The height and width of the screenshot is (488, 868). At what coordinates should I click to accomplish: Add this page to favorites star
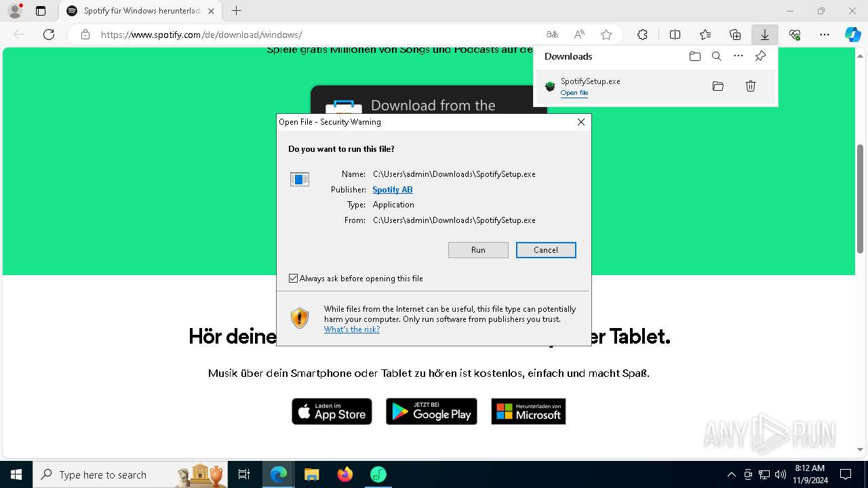pyautogui.click(x=606, y=35)
